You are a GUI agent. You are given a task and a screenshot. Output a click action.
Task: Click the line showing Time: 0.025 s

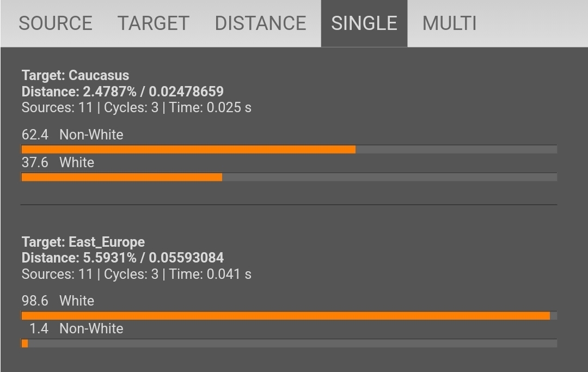coord(136,107)
